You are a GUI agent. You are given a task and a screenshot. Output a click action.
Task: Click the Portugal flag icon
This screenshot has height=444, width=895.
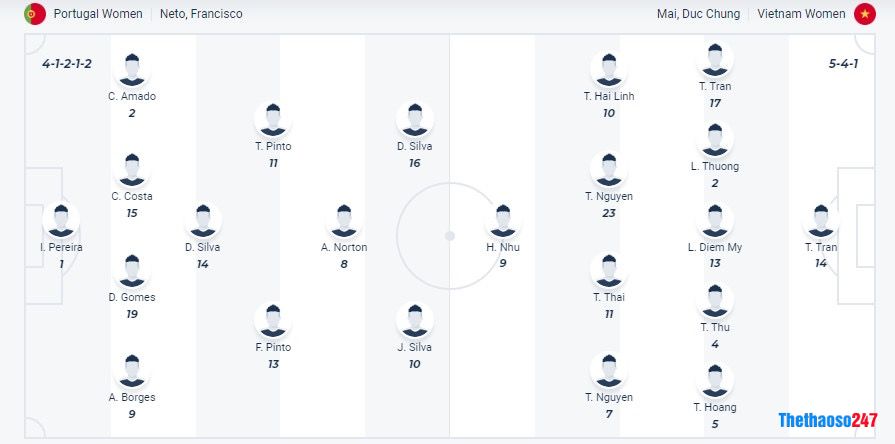tap(35, 14)
